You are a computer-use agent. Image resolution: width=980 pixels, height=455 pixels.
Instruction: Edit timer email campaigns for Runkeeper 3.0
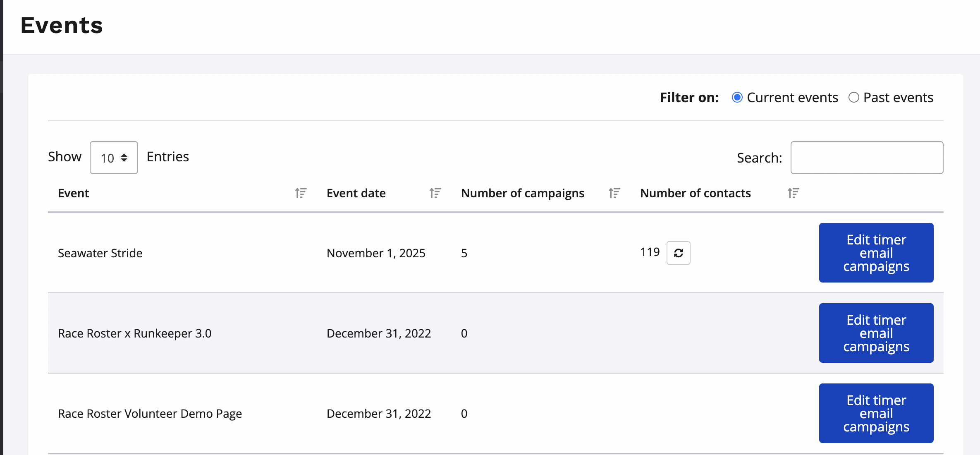click(x=876, y=333)
